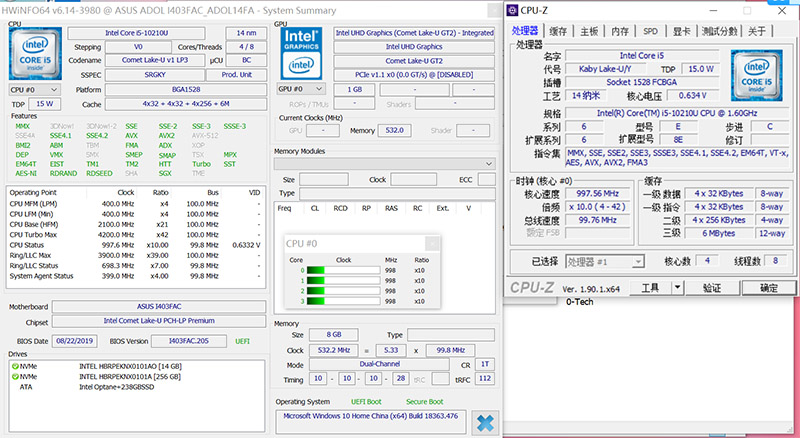Viewport: 800px width, 438px height.
Task: Click the System Agent Status row
Action: 135,276
